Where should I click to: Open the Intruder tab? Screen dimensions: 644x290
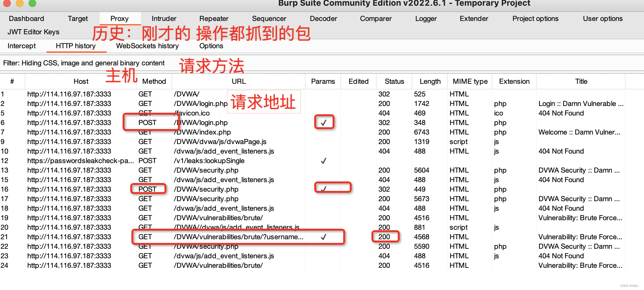(x=164, y=19)
